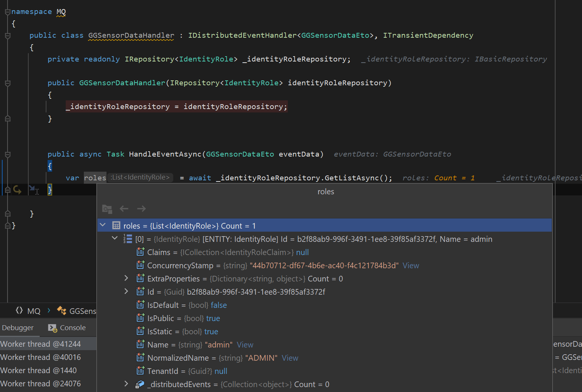Click the add-to-watches folder icon in roles popup
The height and width of the screenshot is (392, 582).
click(x=107, y=209)
